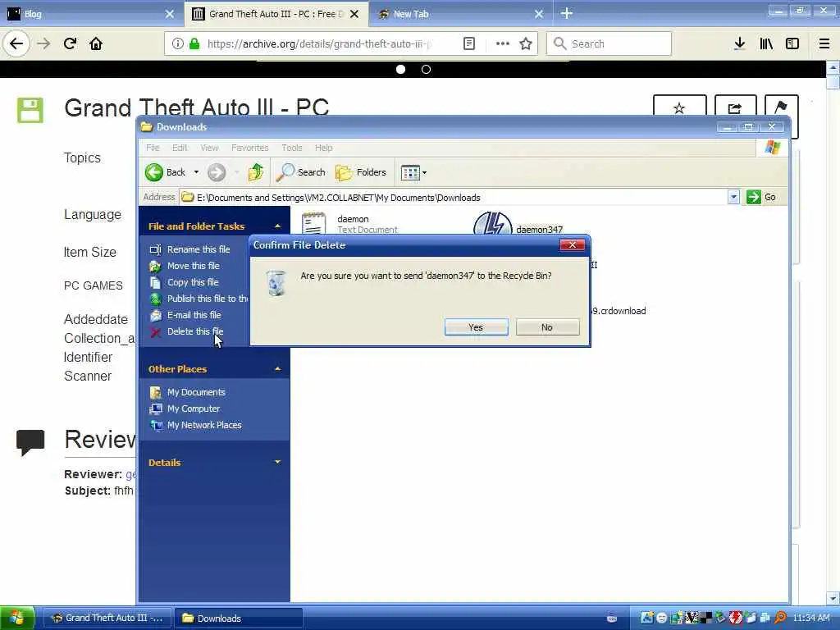Open the Edit menu in Downloads window
Image resolution: width=840 pixels, height=630 pixels.
(x=180, y=148)
